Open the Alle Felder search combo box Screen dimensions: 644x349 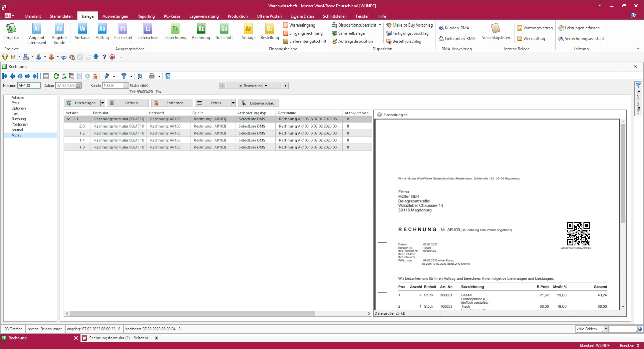(x=592, y=329)
